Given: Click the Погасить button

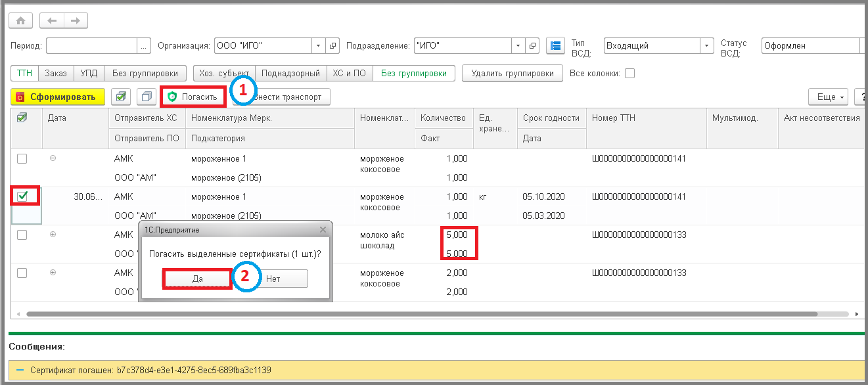Looking at the screenshot, I should point(193,97).
